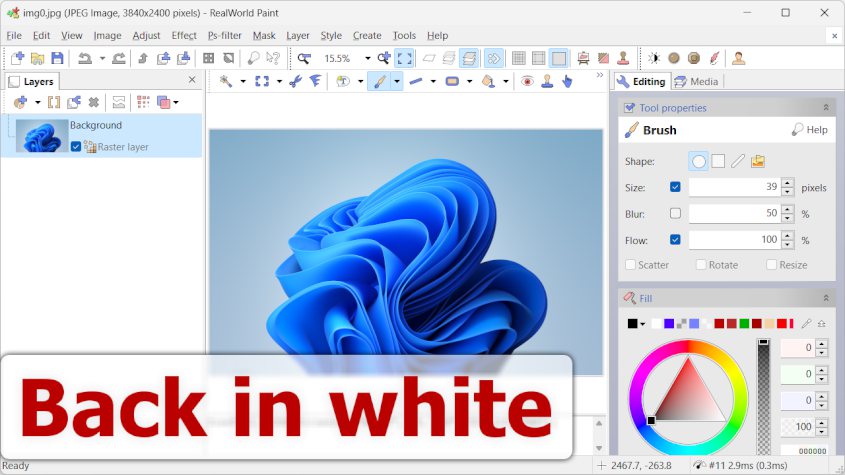The image size is (845, 475).
Task: Open the shape tool dropdown arrow
Action: (469, 82)
